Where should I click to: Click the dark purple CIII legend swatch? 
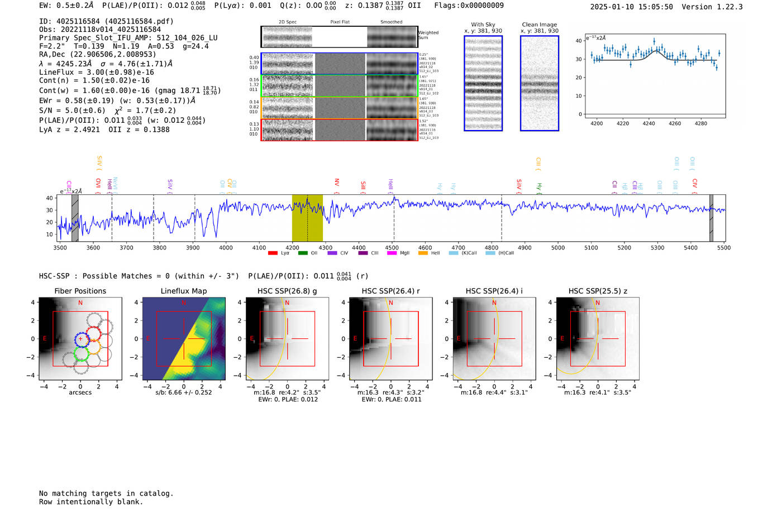pos(363,253)
